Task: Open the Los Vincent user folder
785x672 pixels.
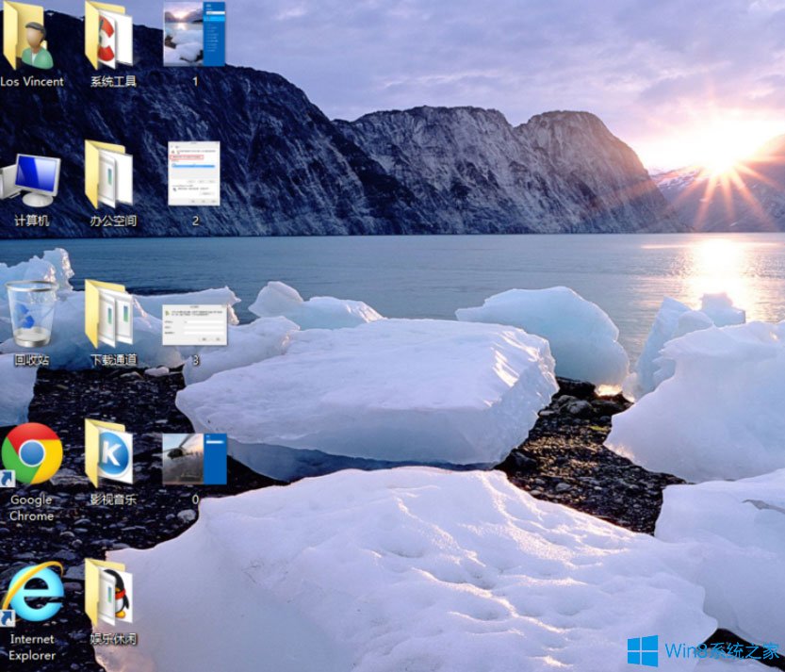Action: click(x=28, y=35)
